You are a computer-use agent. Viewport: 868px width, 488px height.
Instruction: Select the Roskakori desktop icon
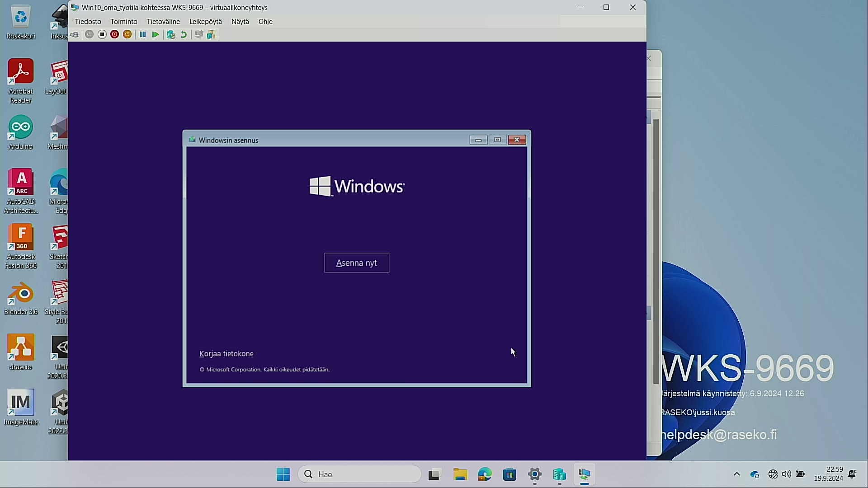(x=21, y=22)
